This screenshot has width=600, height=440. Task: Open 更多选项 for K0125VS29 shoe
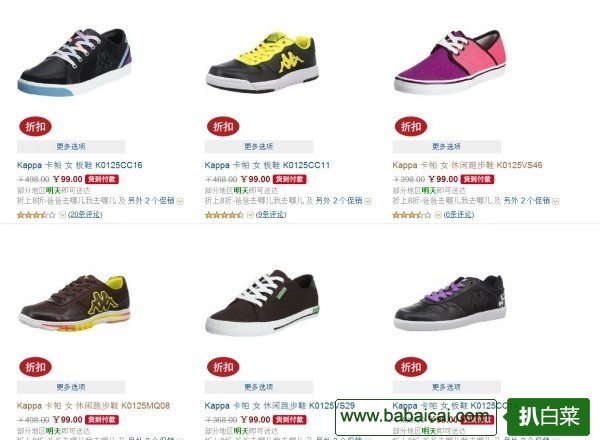pos(259,387)
